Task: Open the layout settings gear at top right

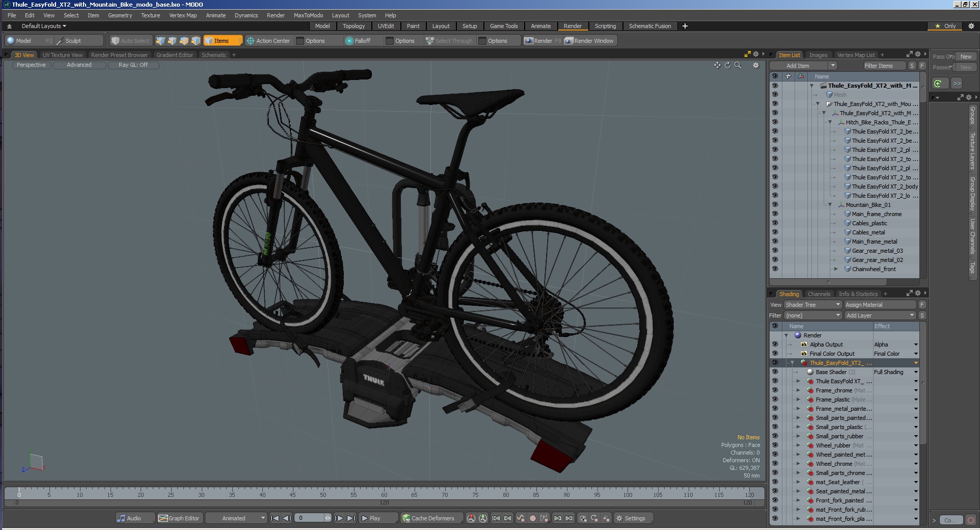Action: (971, 26)
